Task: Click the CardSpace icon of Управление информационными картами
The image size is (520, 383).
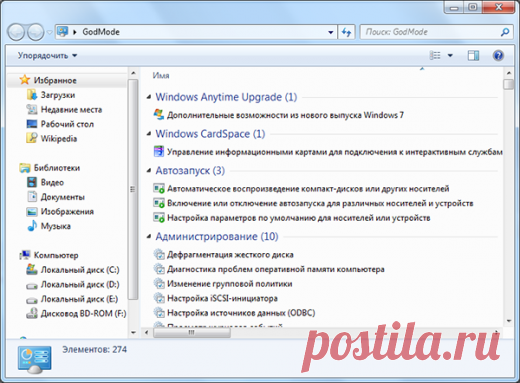Action: coord(159,151)
